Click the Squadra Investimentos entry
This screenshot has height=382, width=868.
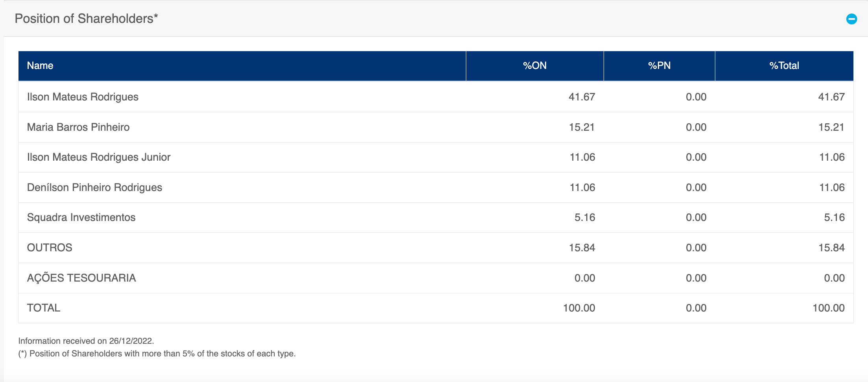coord(81,217)
